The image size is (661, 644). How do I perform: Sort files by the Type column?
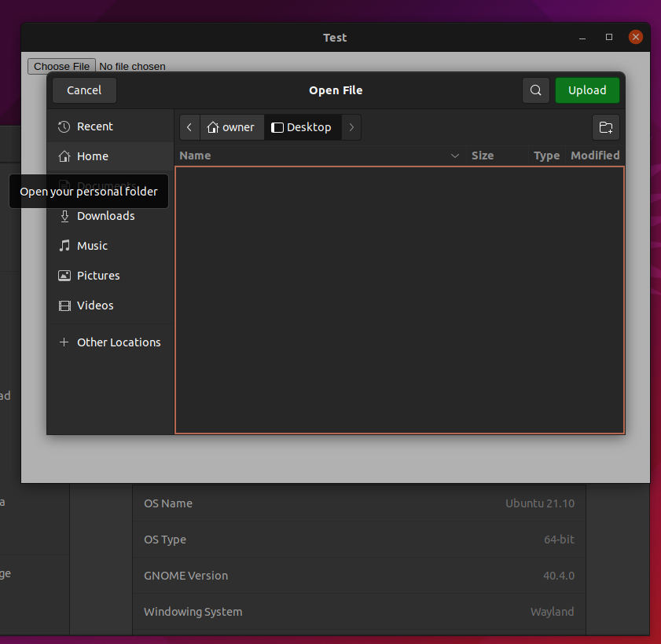[x=547, y=156]
